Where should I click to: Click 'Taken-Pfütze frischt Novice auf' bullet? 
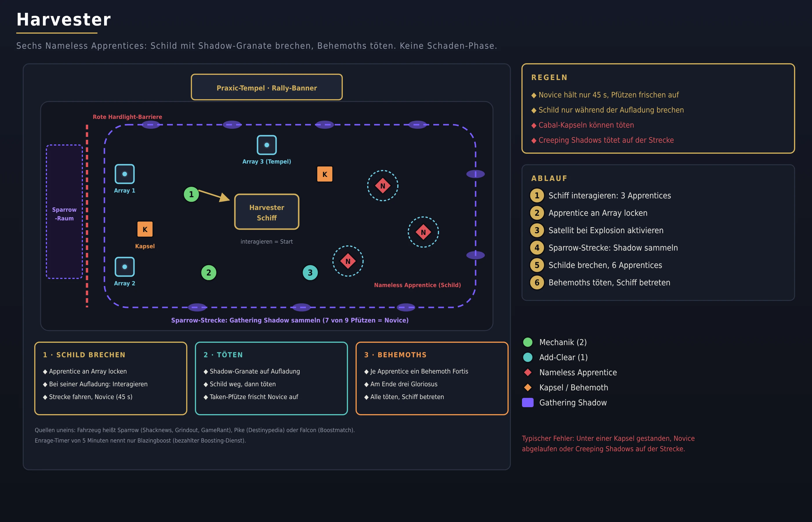coord(251,397)
